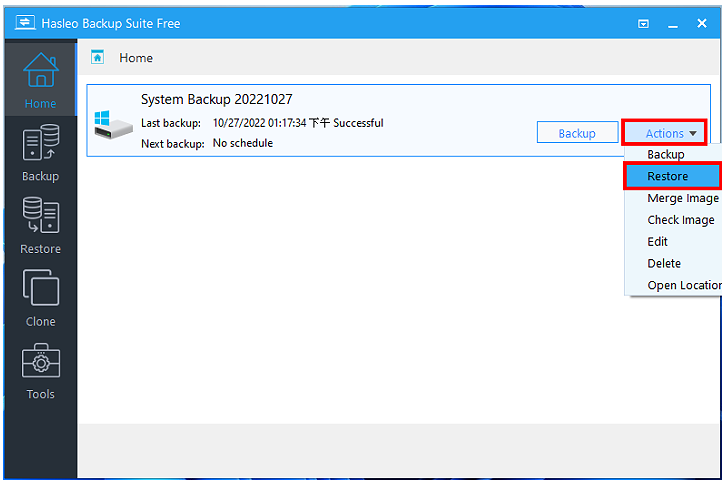Open the Restore sidebar section
The width and height of the screenshot is (726, 487).
click(41, 225)
